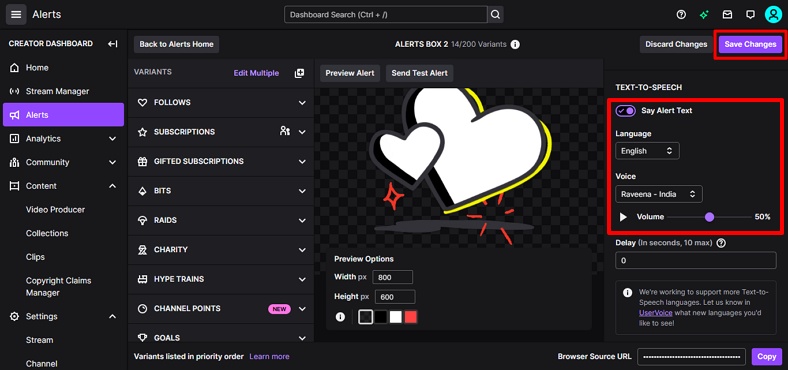The width and height of the screenshot is (788, 370).
Task: Open the UserVoice link
Action: [x=656, y=312]
